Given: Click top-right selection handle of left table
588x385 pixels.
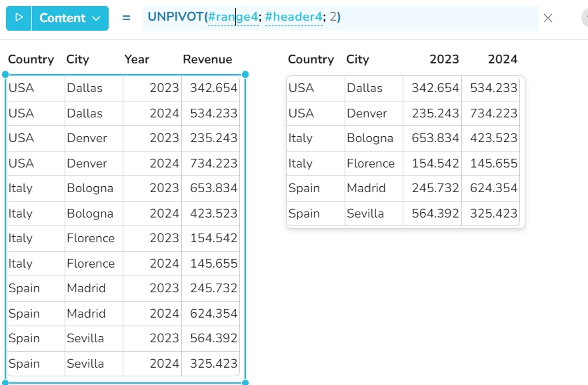Looking at the screenshot, I should [x=245, y=74].
